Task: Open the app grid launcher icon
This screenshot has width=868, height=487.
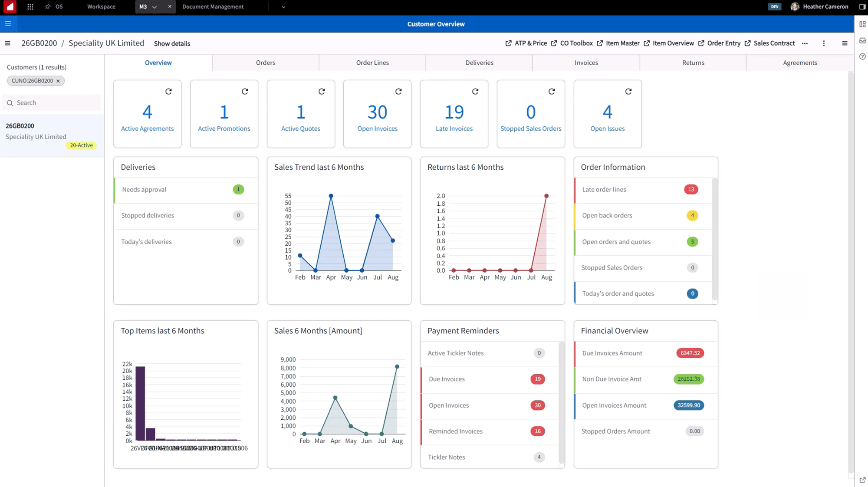Action: tap(30, 7)
